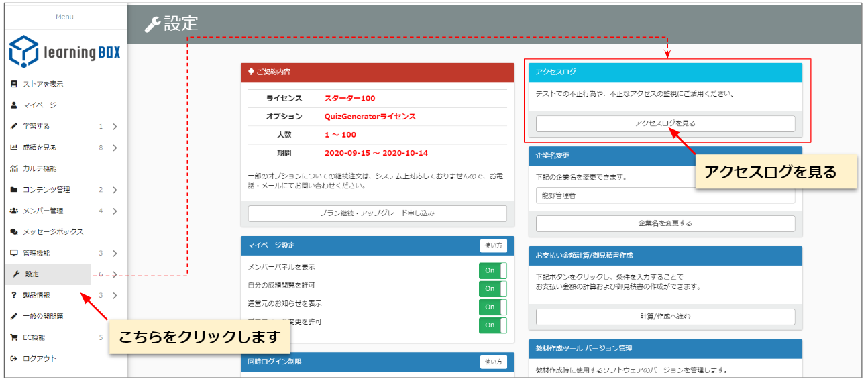Screen dimensions: 868x383
Task: Click 使い方 button in マイページ設定 header
Action: (493, 245)
